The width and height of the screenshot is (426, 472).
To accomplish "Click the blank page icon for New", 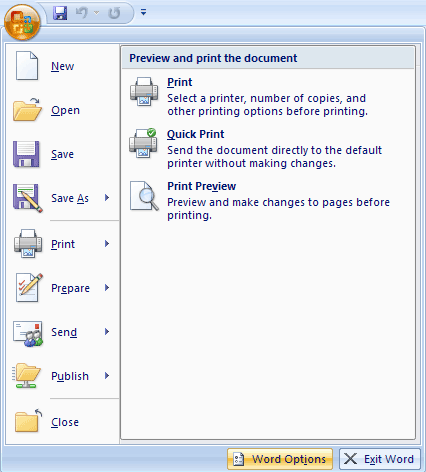I will [27, 66].
